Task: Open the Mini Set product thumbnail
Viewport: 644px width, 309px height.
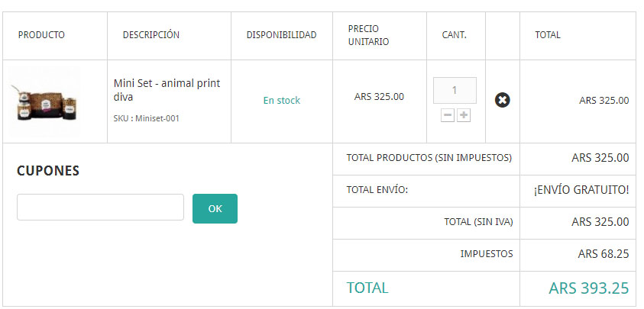Action: [44, 101]
